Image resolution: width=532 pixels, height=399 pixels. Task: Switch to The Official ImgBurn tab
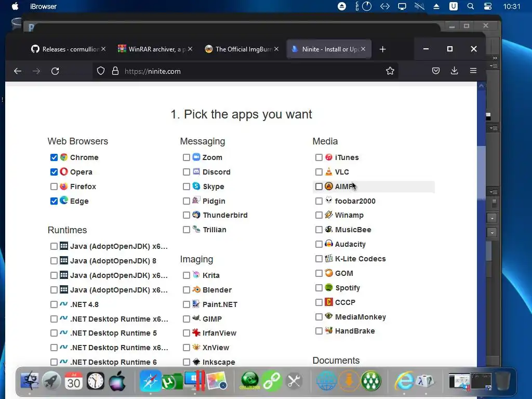[242, 49]
